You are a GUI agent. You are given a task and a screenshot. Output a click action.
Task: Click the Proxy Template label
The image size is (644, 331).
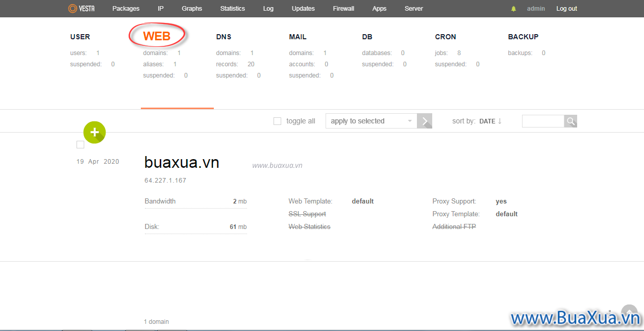(x=456, y=214)
